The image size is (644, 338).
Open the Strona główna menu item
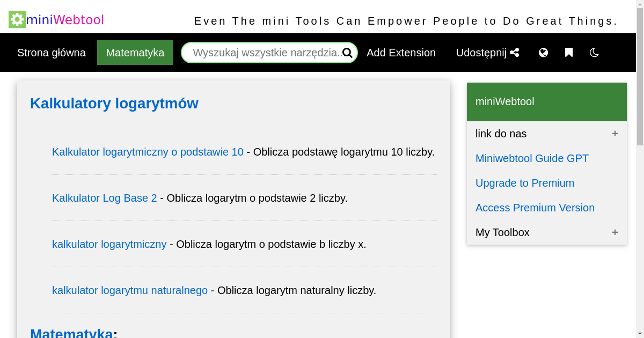click(x=52, y=53)
